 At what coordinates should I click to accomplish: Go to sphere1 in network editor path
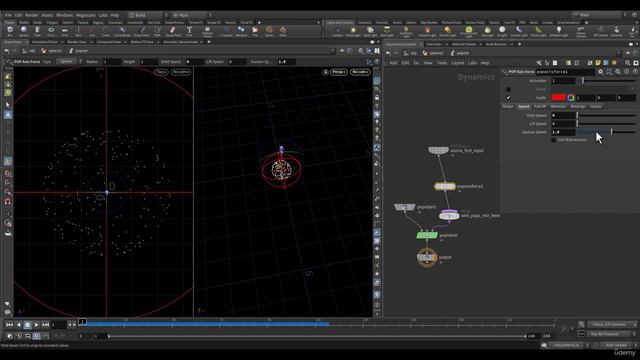coord(433,53)
